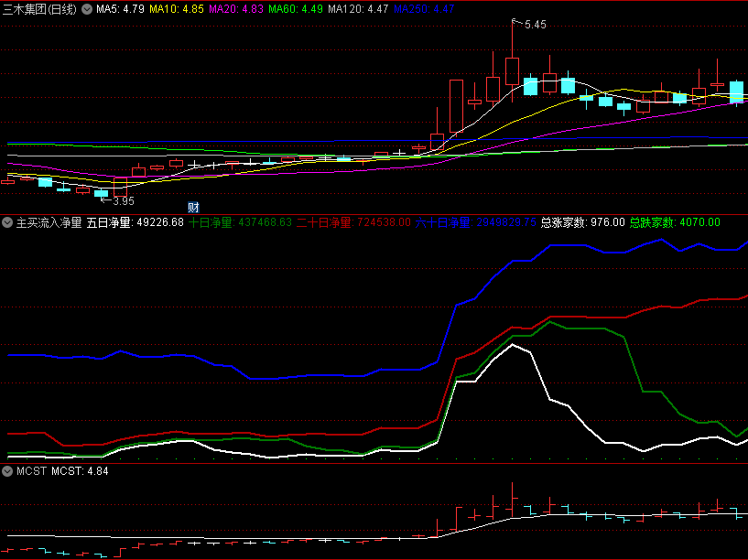748x560 pixels.
Task: Click the MA10: 4.85 label
Action: click(177, 9)
